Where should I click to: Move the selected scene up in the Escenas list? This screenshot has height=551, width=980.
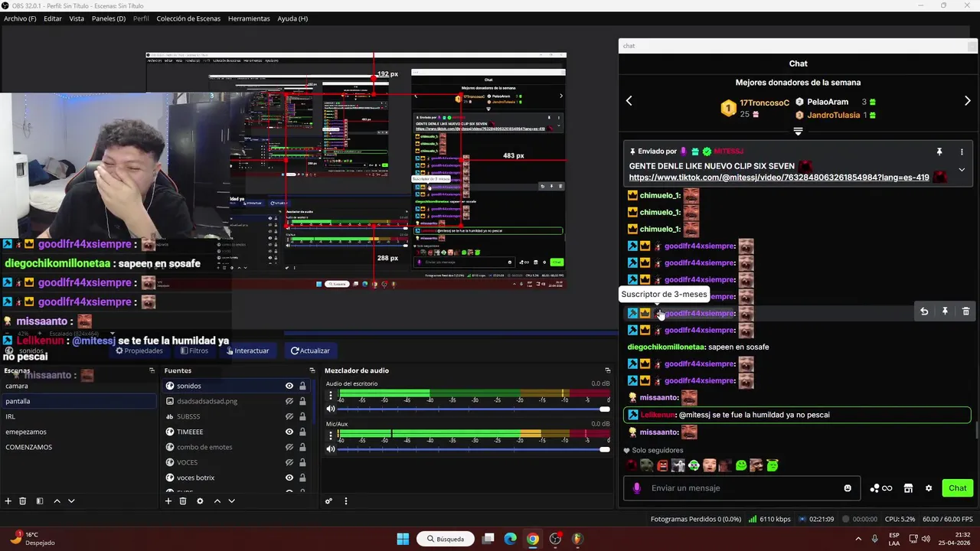57,501
